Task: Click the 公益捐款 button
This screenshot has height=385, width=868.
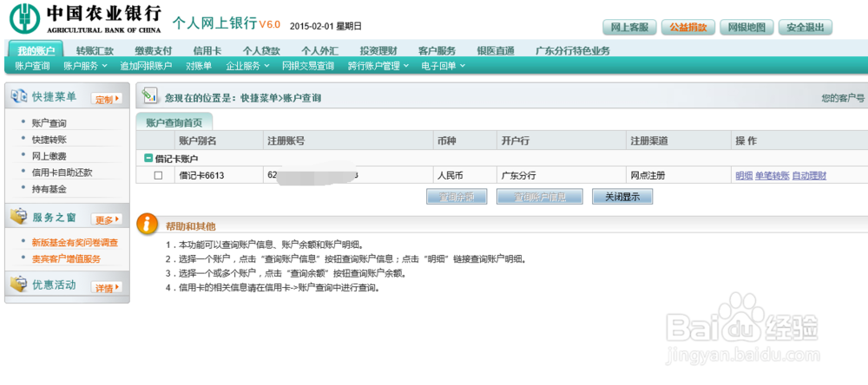Action: (x=688, y=27)
